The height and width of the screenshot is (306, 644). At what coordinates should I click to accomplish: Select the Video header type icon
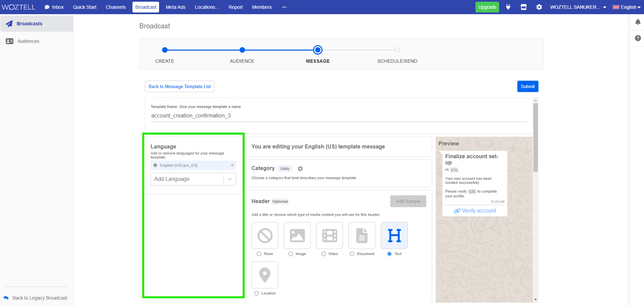point(329,235)
